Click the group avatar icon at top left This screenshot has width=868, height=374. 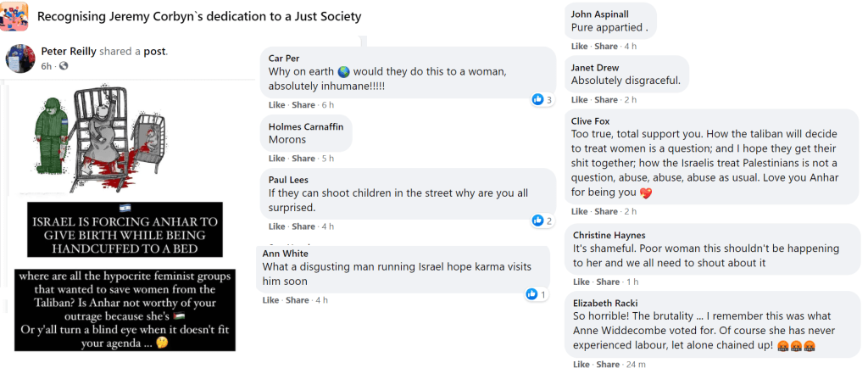click(x=17, y=15)
